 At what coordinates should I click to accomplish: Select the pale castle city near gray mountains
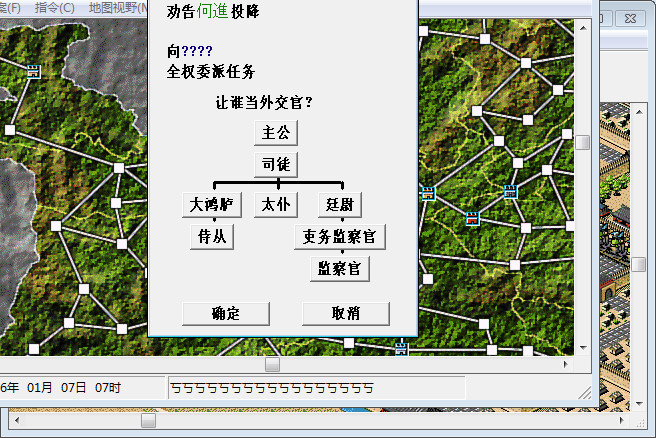[34, 72]
